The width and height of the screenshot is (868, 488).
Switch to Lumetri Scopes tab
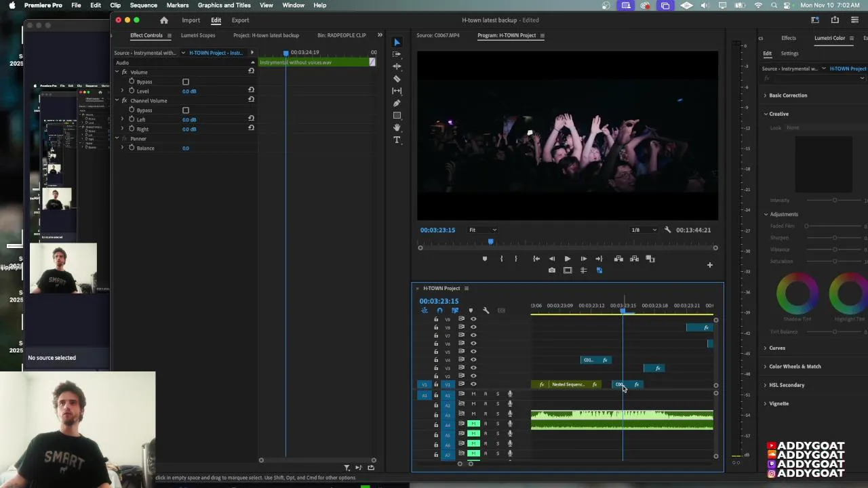tap(198, 35)
